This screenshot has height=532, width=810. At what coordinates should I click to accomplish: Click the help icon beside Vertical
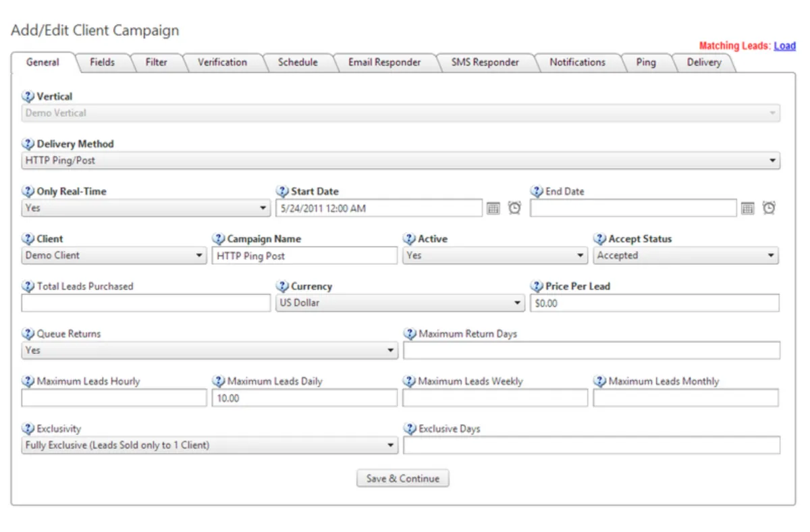28,97
